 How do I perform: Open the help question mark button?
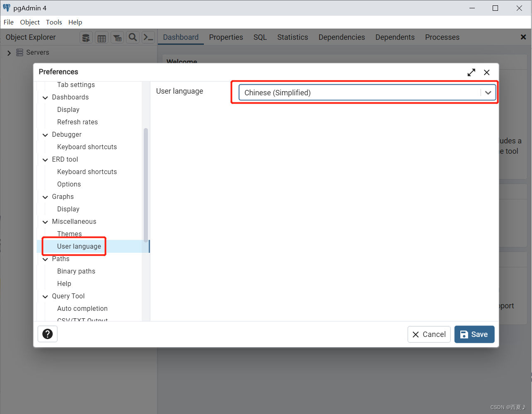(x=48, y=334)
